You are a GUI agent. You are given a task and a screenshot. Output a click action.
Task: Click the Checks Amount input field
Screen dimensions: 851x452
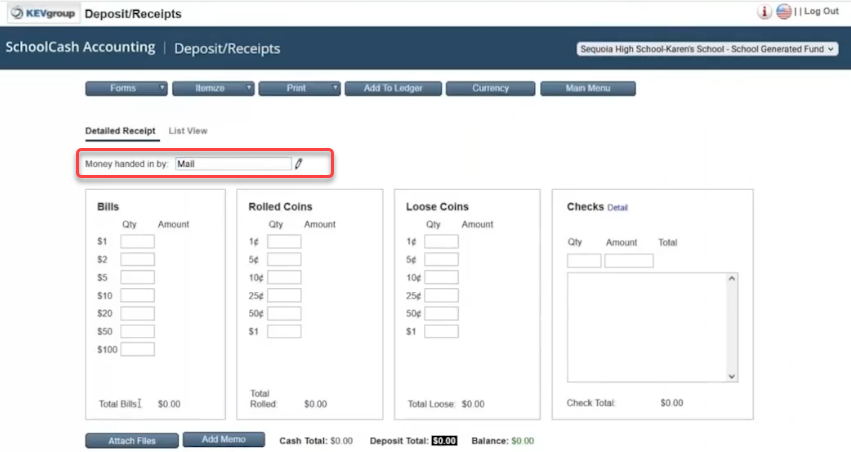tap(629, 261)
